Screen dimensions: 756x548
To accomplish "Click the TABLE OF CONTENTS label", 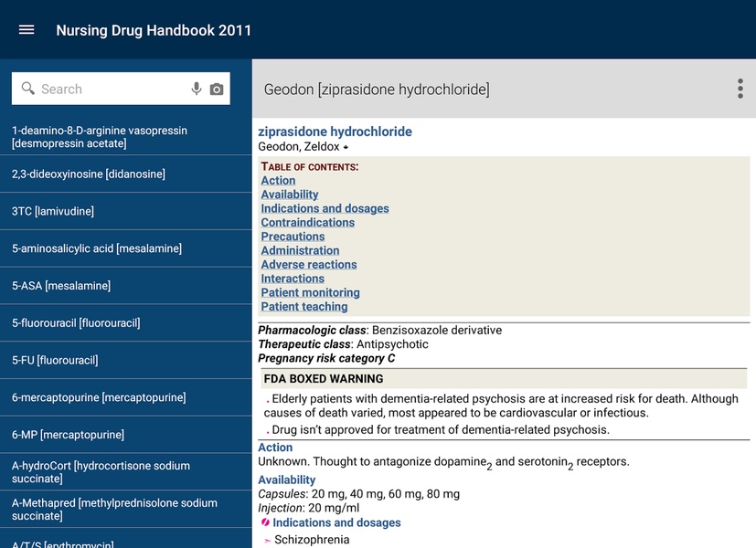I will [310, 166].
